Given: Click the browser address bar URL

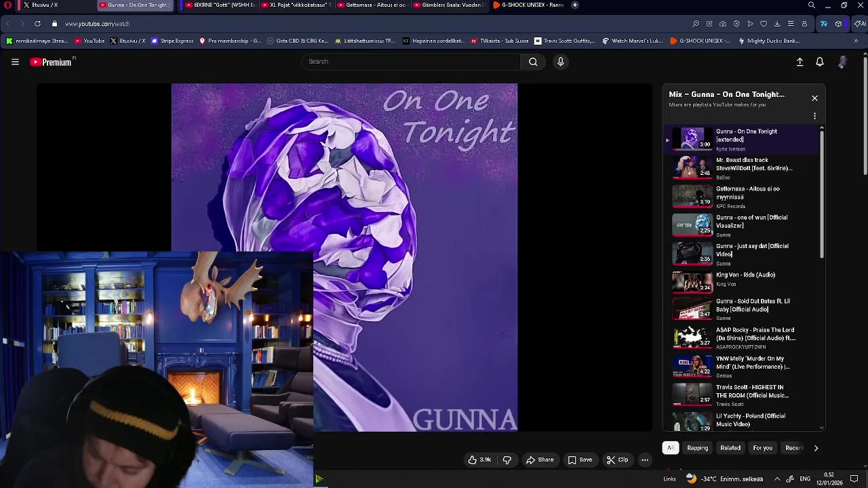Looking at the screenshot, I should [x=98, y=24].
